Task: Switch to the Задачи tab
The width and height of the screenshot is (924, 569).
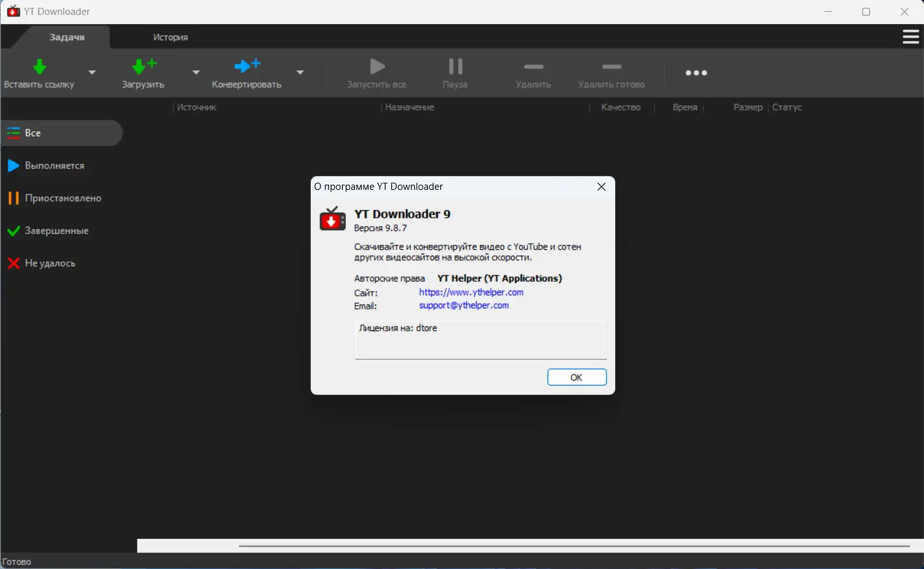Action: click(67, 37)
